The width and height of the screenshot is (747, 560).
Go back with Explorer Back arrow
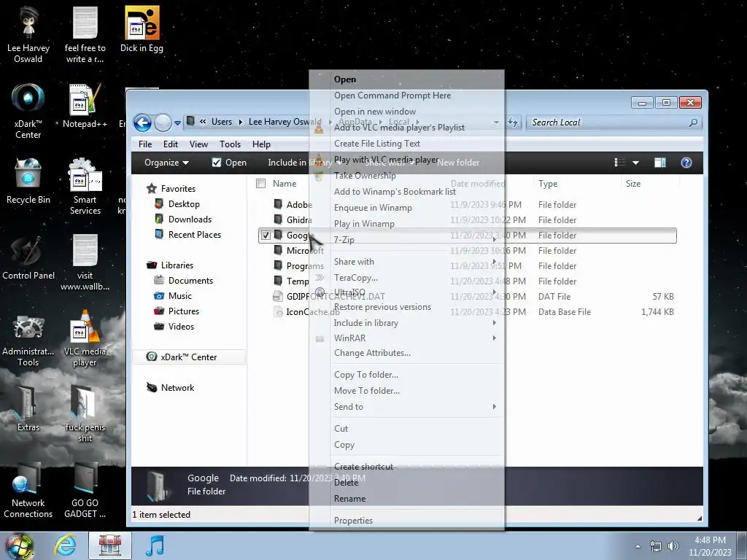[x=142, y=122]
